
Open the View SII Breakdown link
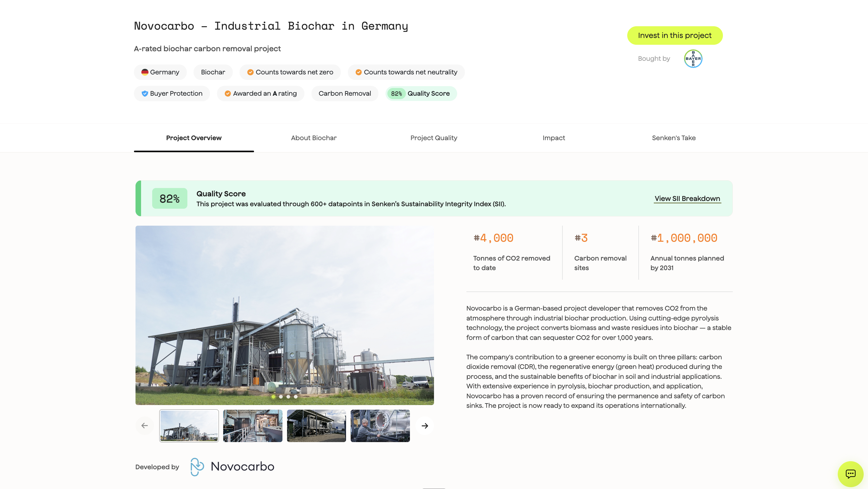pyautogui.click(x=687, y=199)
